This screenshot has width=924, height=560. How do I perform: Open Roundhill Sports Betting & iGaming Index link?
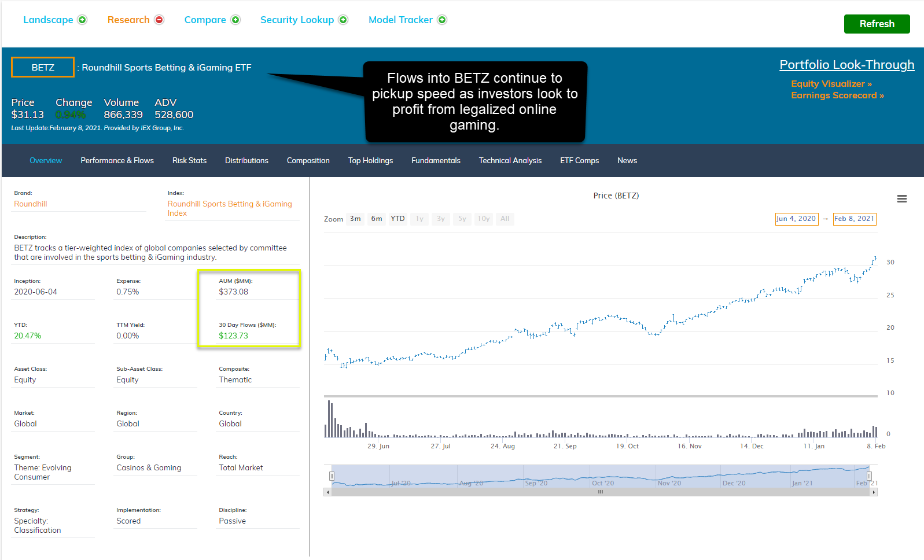230,209
